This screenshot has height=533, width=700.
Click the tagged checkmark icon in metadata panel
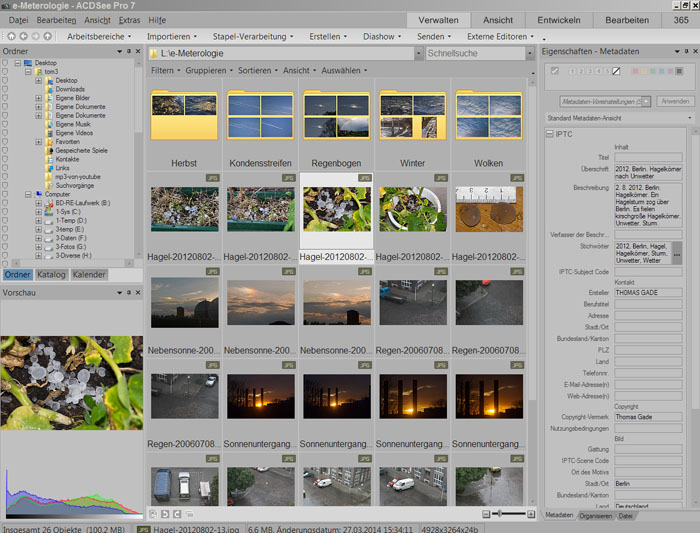pyautogui.click(x=555, y=71)
